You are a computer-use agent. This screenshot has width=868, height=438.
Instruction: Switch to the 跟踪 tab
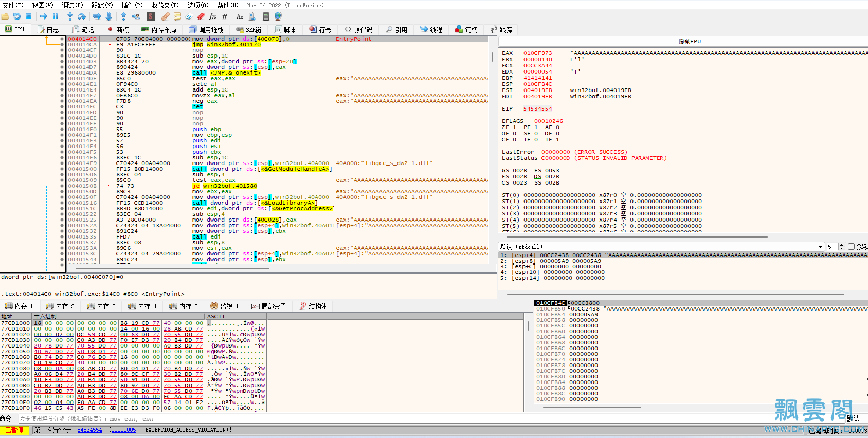point(501,30)
